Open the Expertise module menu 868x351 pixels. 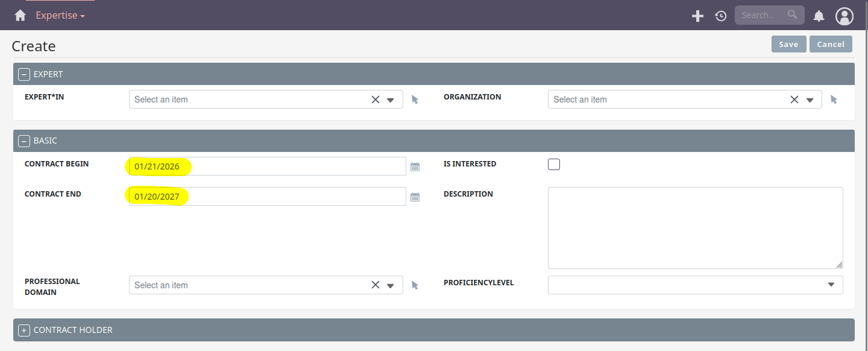pyautogui.click(x=60, y=16)
